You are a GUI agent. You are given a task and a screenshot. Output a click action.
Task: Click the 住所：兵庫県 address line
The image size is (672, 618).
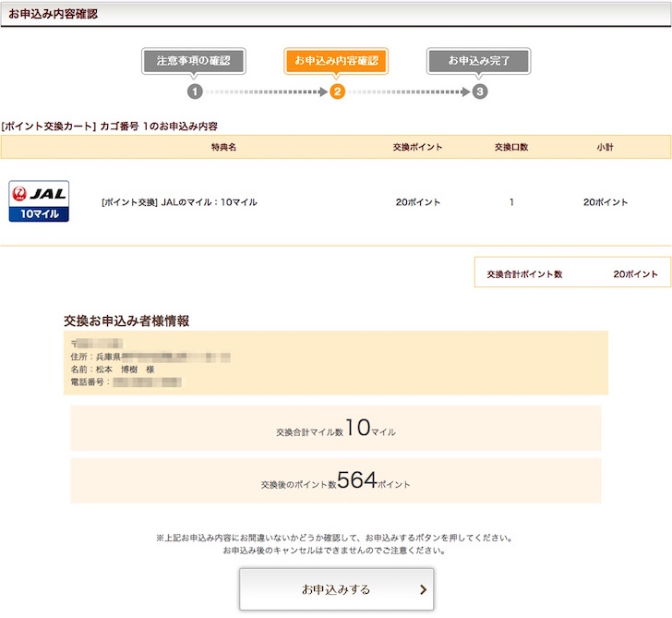click(x=150, y=357)
